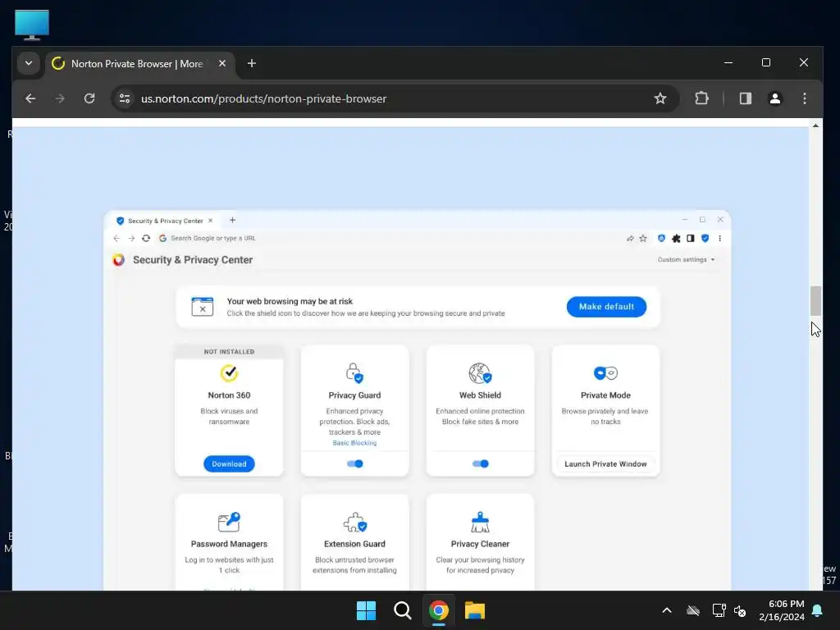Click the inner browser bookmark star

(643, 239)
